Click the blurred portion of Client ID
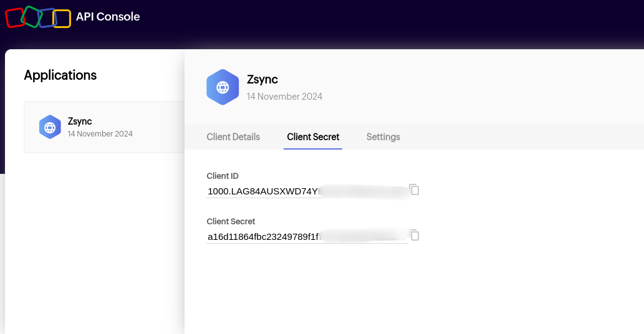Image resolution: width=644 pixels, height=334 pixels. tap(363, 191)
